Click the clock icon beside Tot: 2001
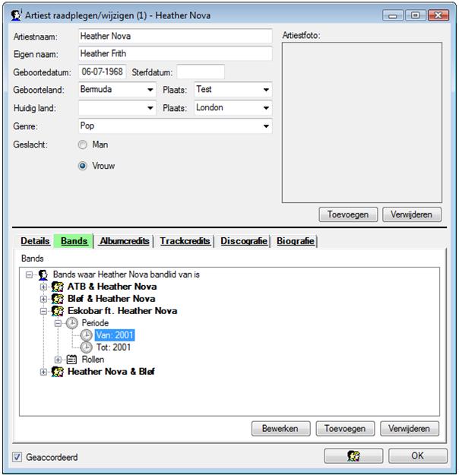The width and height of the screenshot is (459, 476). pyautogui.click(x=86, y=347)
